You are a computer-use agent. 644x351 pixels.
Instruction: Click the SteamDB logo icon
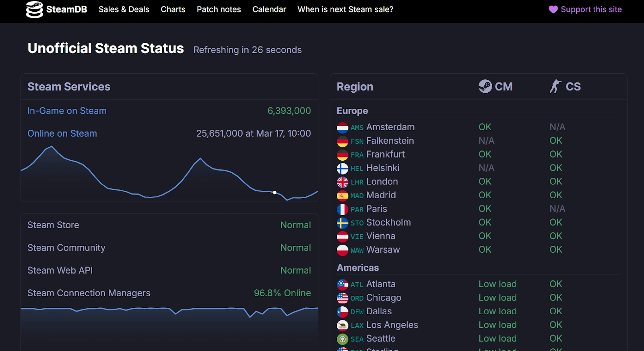coord(34,10)
